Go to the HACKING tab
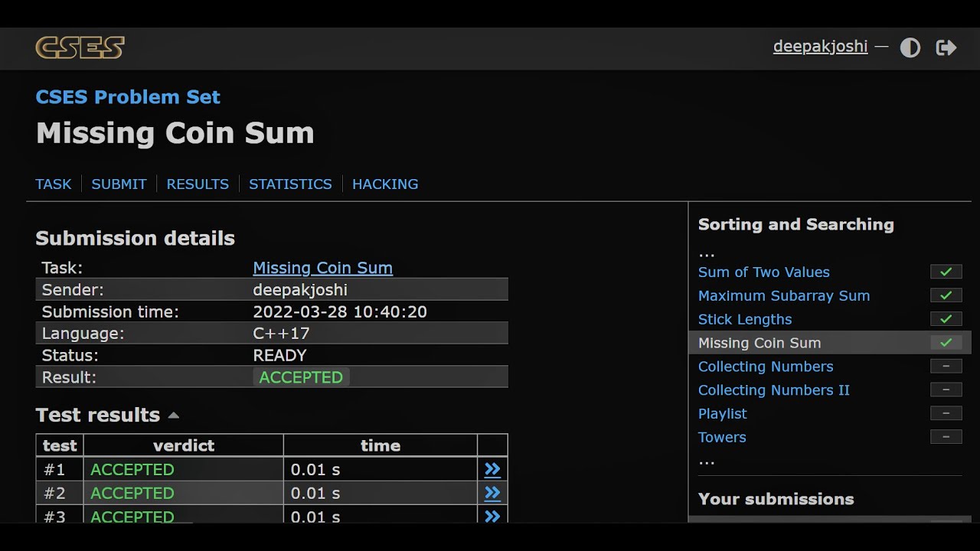This screenshot has width=980, height=551. pos(385,184)
